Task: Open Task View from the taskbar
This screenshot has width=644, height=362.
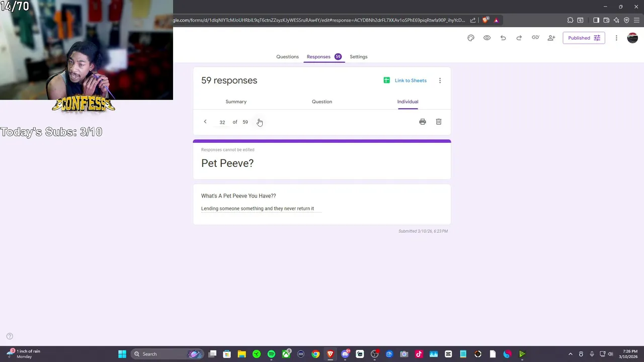Action: click(x=212, y=354)
